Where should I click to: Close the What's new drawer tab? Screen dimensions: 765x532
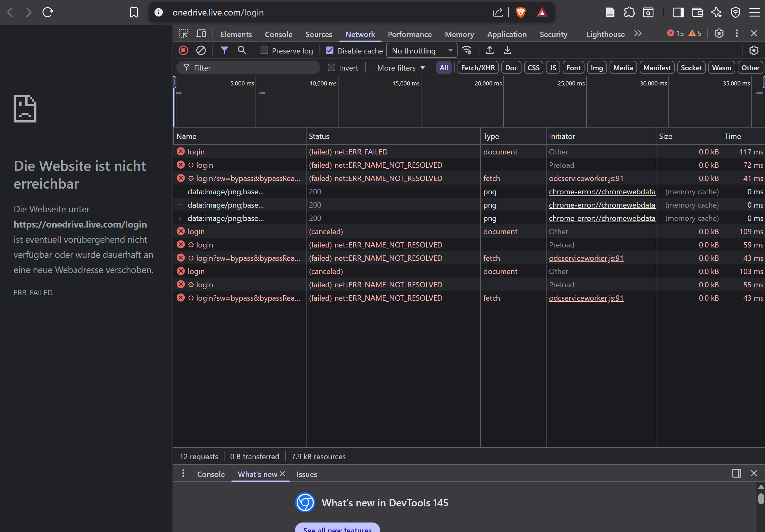point(282,473)
